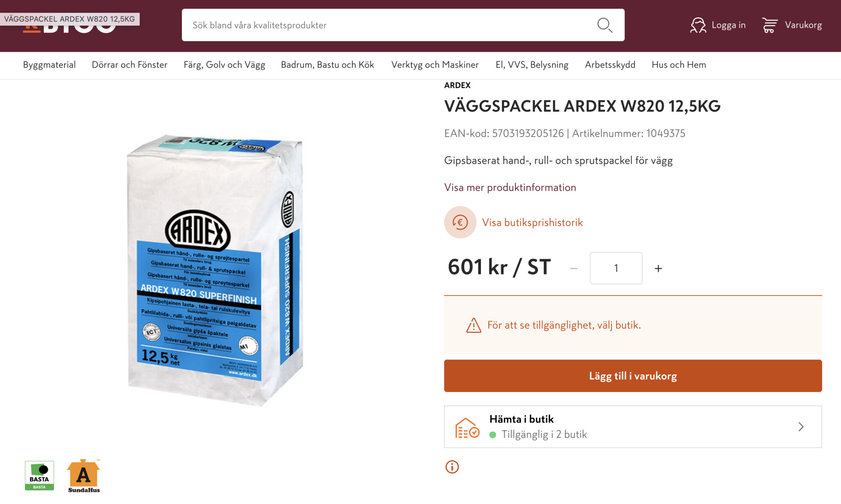Open Visa butiksprishistorik link
The height and width of the screenshot is (504, 841).
(532, 222)
